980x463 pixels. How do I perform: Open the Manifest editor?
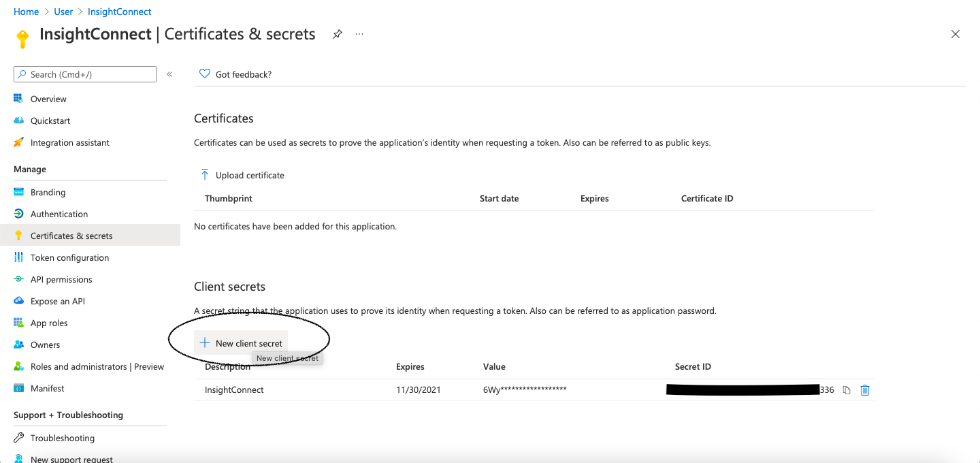coord(48,388)
